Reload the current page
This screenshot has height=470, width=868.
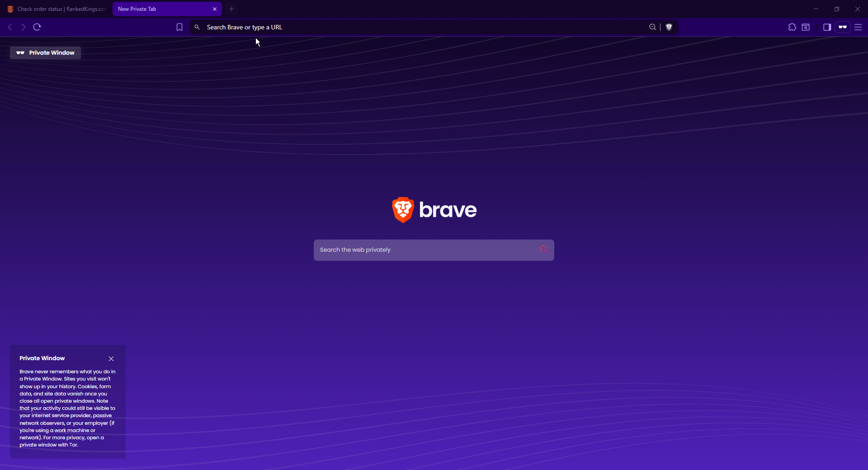[37, 27]
